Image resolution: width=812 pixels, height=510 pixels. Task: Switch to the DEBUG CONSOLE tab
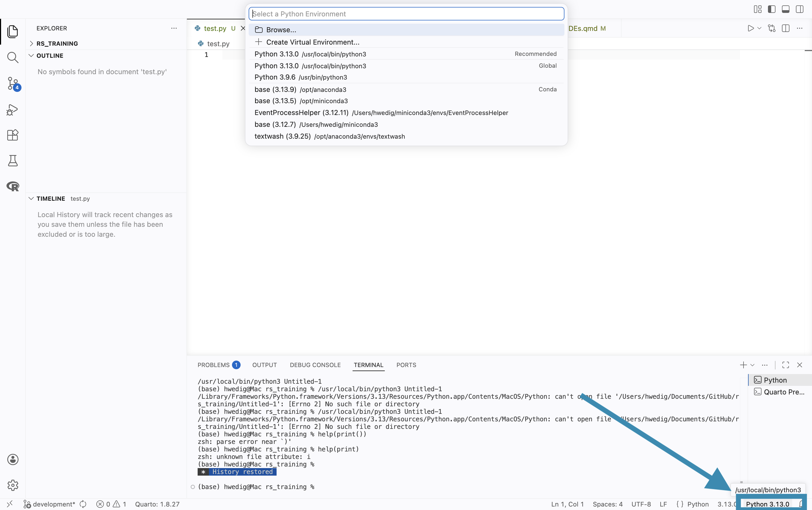click(x=315, y=365)
